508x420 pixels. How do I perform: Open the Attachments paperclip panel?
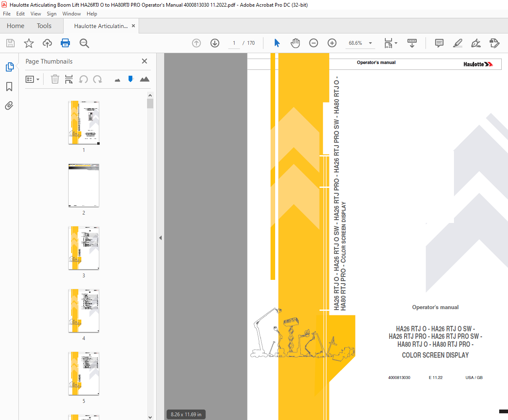coord(9,106)
